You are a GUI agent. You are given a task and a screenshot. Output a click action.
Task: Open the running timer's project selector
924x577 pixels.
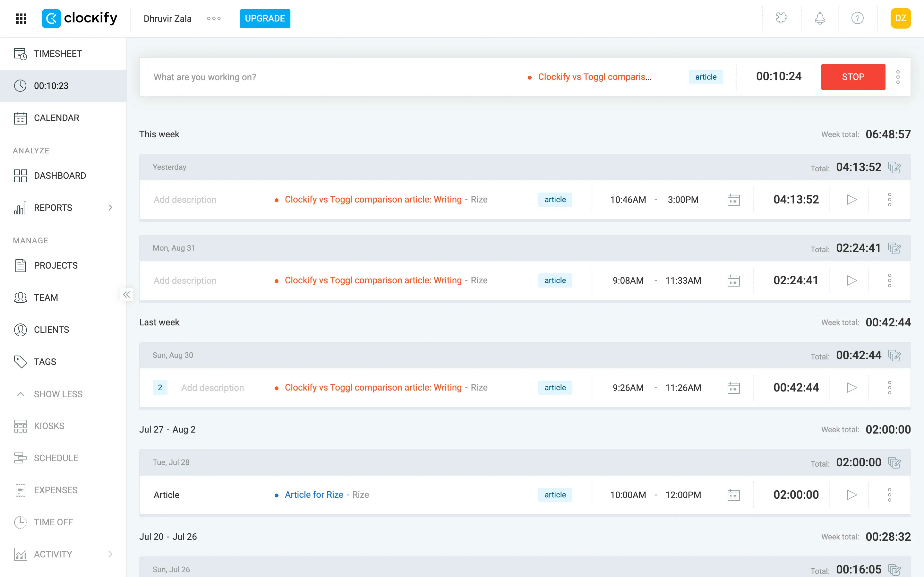(x=589, y=77)
